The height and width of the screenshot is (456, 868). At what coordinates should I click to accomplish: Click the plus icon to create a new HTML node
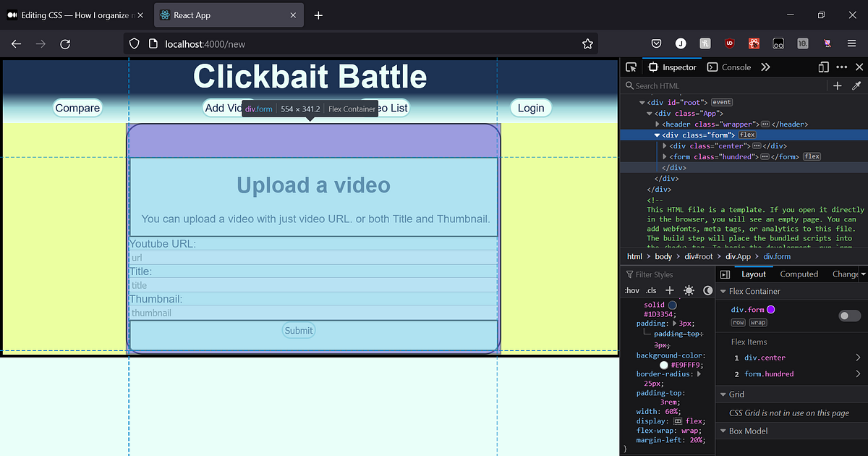click(837, 85)
